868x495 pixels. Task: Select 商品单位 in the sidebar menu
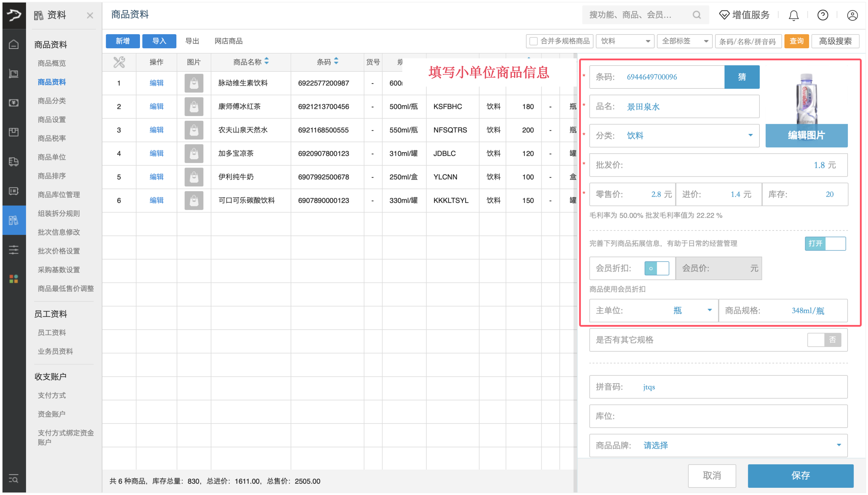pyautogui.click(x=52, y=157)
